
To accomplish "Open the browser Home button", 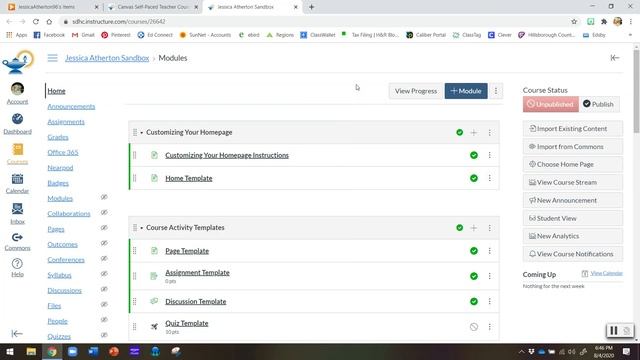I will point(49,22).
